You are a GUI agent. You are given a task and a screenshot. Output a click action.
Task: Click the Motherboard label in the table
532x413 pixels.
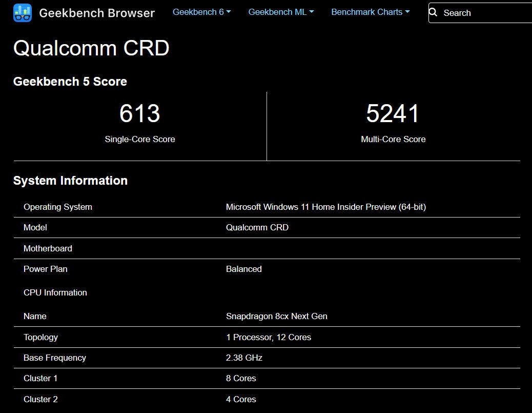click(48, 248)
